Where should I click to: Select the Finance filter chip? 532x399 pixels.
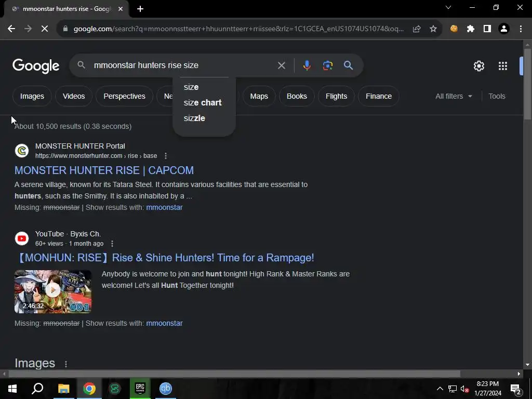click(x=379, y=96)
